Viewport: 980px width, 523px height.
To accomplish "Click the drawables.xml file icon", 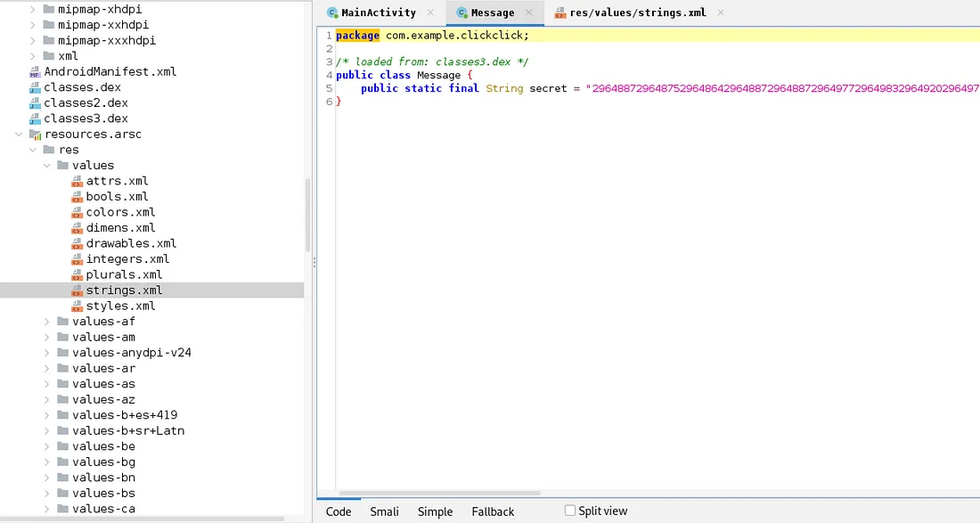I will [77, 244].
